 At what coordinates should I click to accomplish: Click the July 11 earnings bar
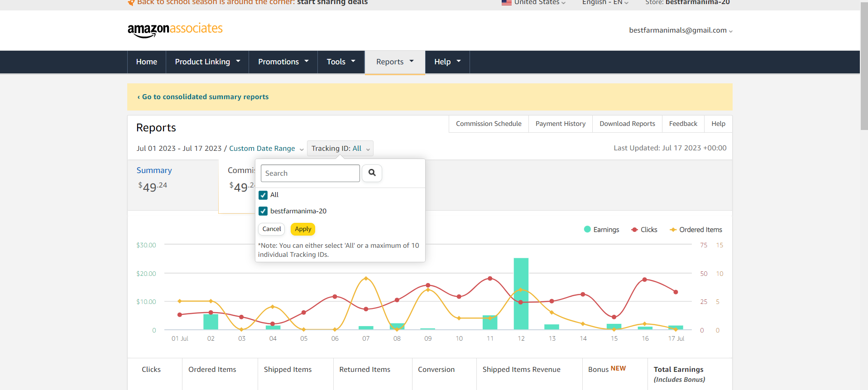coord(490,323)
